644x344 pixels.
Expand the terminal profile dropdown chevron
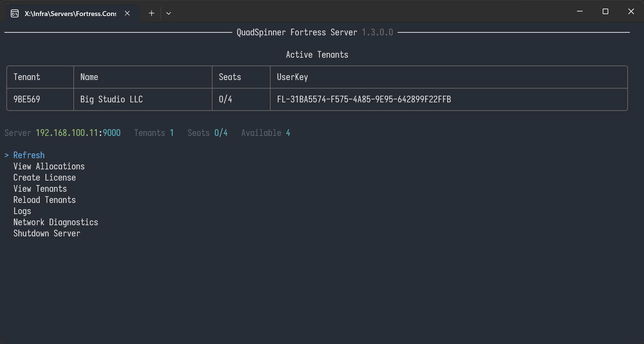169,13
